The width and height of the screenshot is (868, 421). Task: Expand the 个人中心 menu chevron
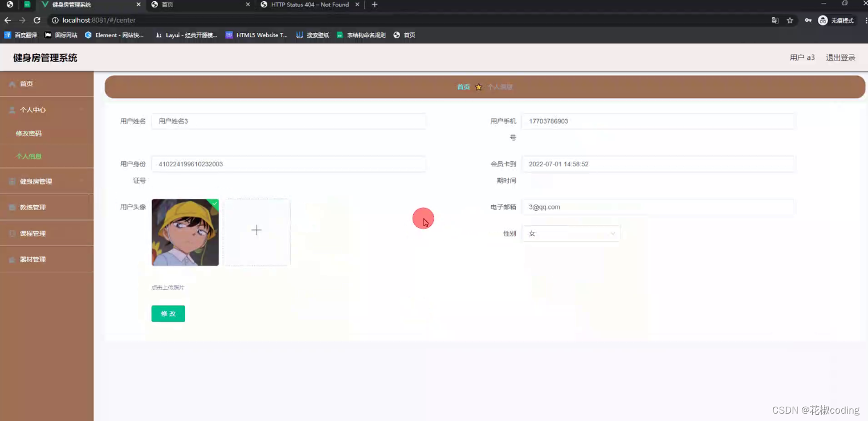pyautogui.click(x=81, y=109)
